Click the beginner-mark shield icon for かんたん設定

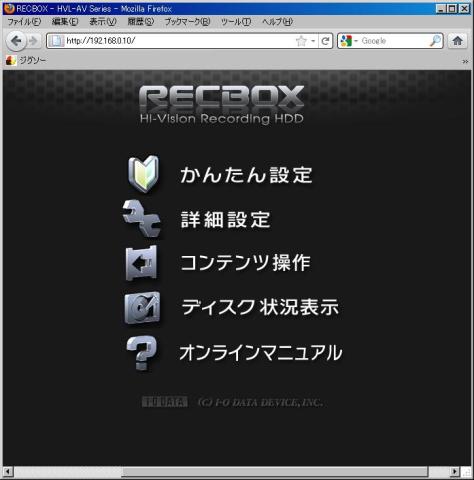(143, 174)
